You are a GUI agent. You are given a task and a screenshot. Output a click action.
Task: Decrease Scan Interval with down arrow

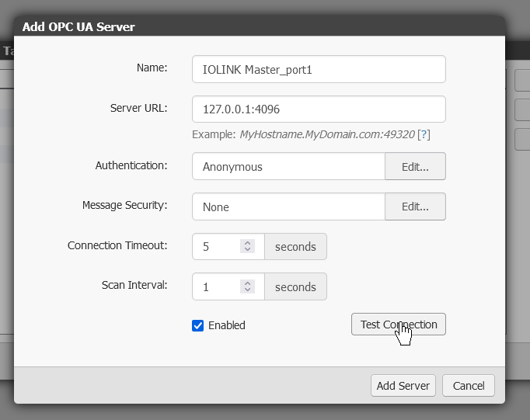(247, 290)
